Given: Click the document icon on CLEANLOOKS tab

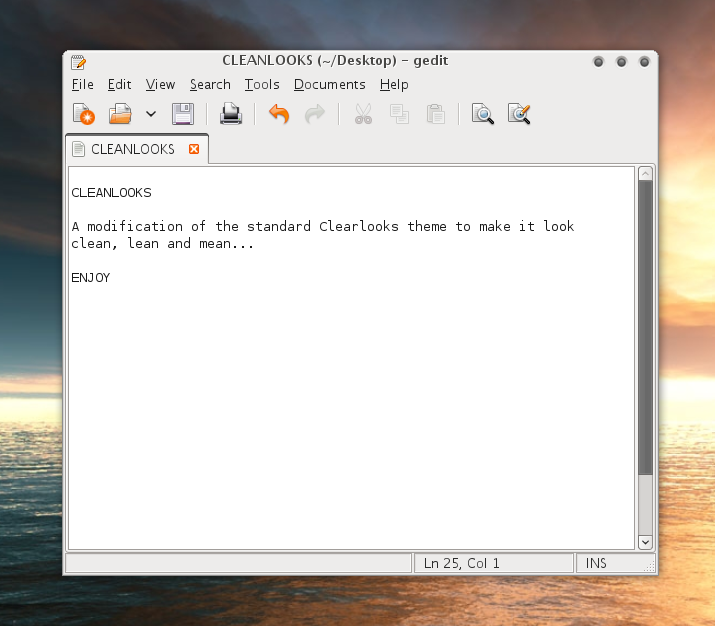Looking at the screenshot, I should (78, 149).
